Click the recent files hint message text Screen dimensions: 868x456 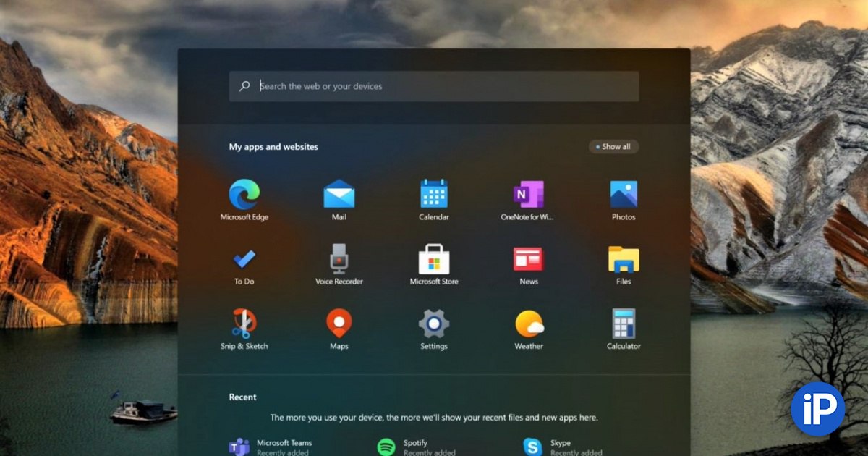[x=434, y=418]
